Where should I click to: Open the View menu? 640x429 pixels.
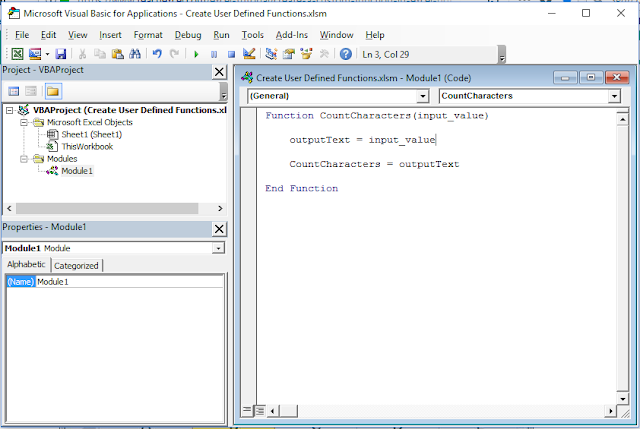click(78, 35)
